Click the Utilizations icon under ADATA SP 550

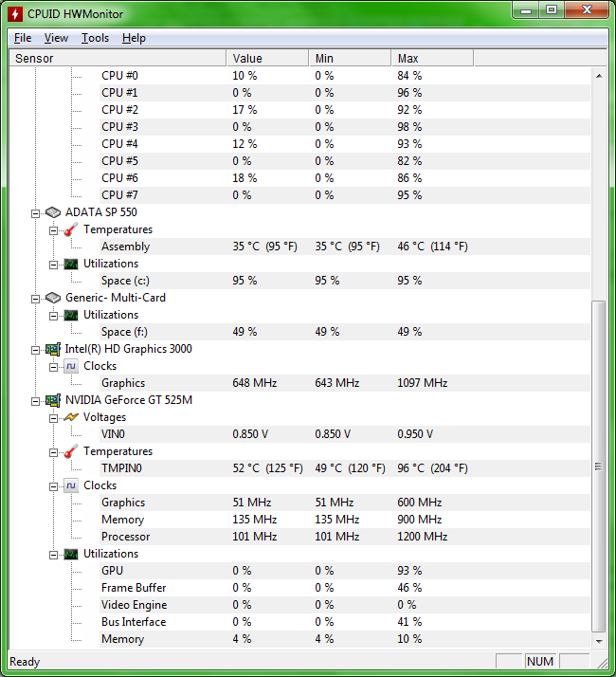coord(71,264)
